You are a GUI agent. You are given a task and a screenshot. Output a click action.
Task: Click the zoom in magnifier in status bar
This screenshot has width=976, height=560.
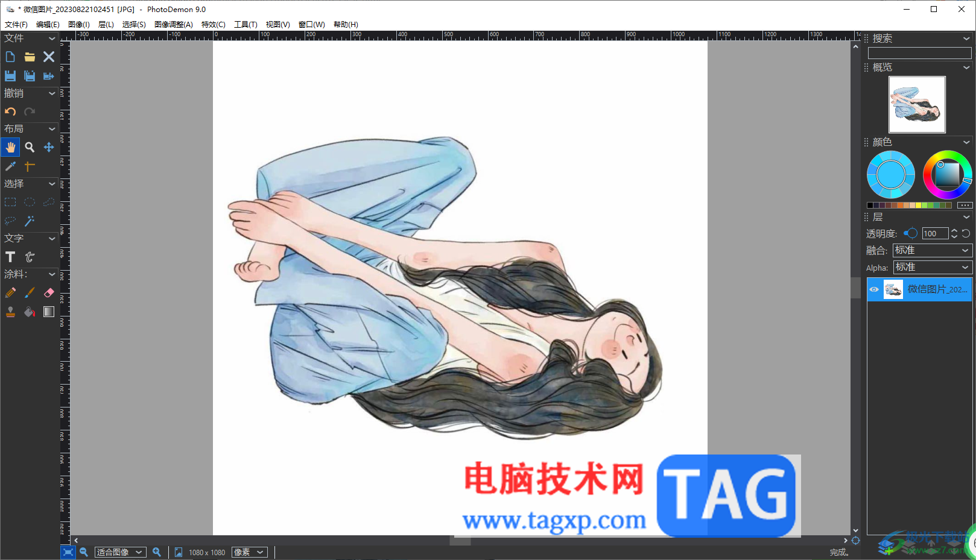pos(157,552)
